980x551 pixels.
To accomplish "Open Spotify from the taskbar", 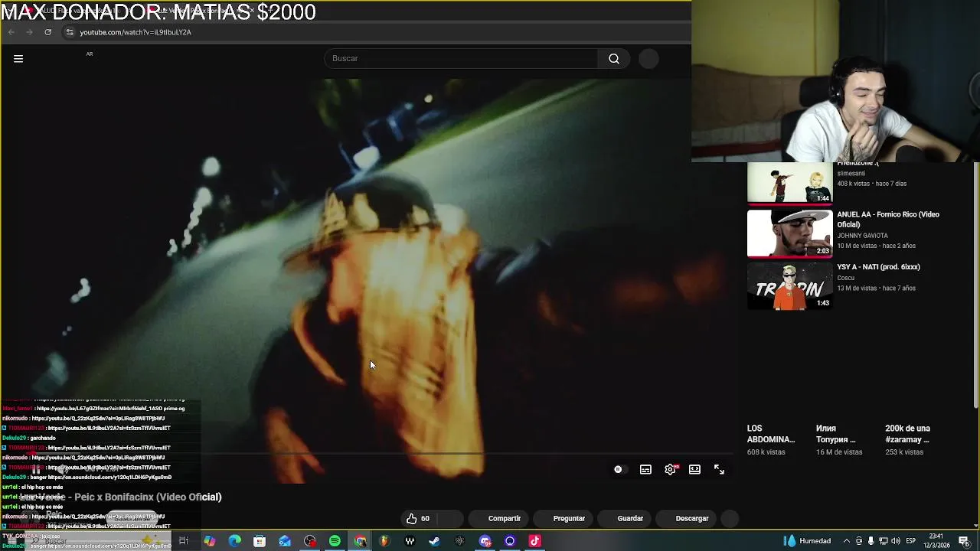I will click(x=335, y=541).
